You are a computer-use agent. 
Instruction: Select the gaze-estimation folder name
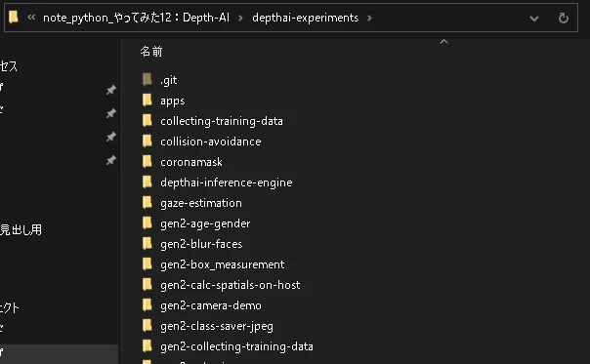tap(201, 203)
